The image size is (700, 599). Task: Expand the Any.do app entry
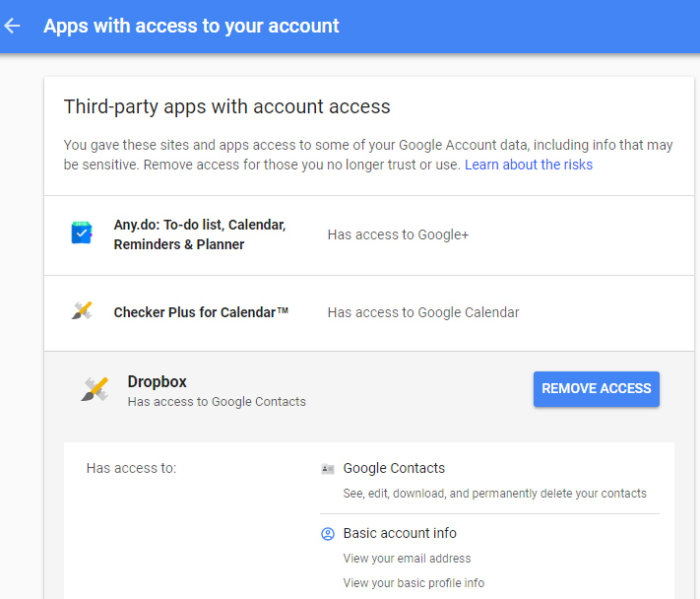(199, 234)
